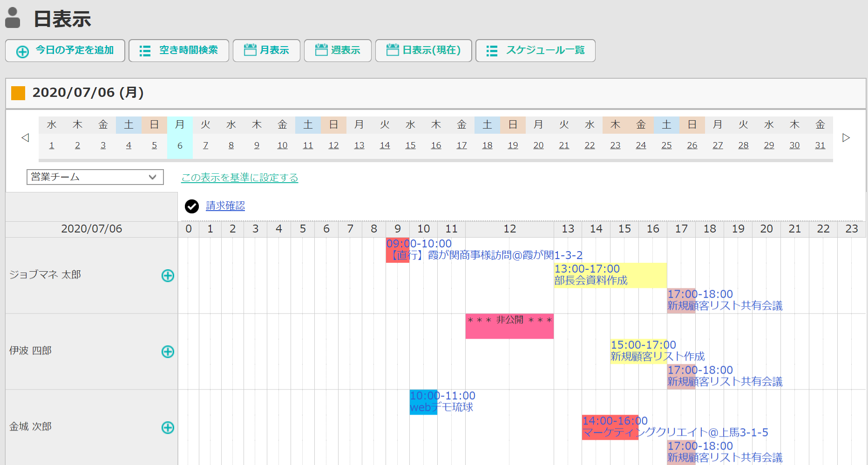Viewport: 868px width, 465px height.
Task: Click the plus icon beside ジョブマネ 太郎
Action: coord(168,276)
